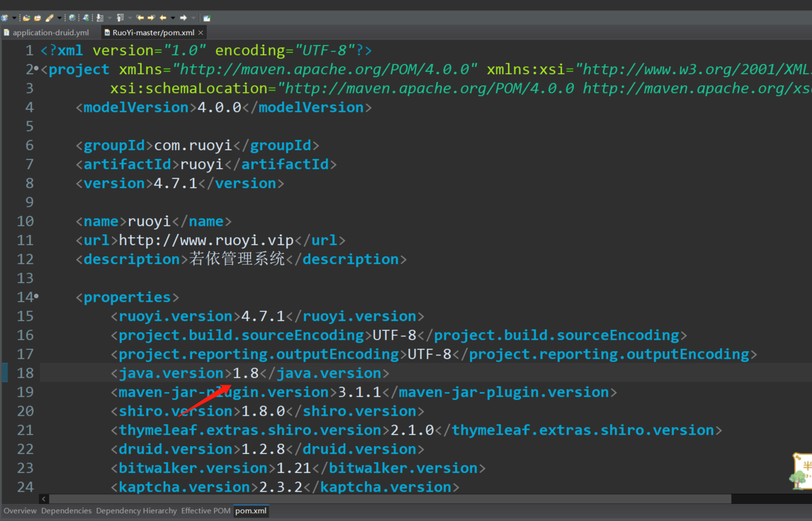Click the bitwalker.version value 1.21
Screen dimensions: 812x521
pyautogui.click(x=294, y=467)
